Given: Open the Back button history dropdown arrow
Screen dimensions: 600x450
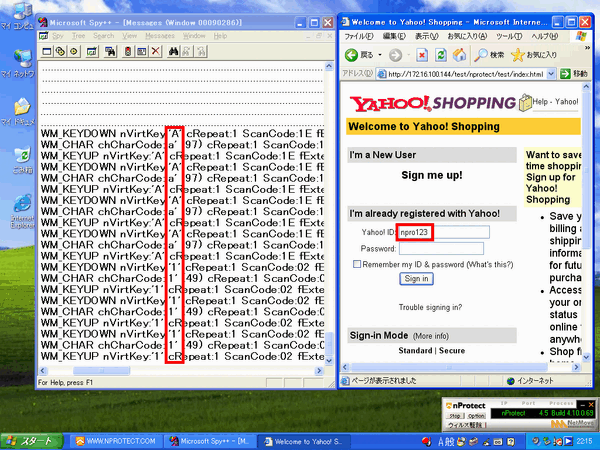Looking at the screenshot, I should tap(380, 55).
